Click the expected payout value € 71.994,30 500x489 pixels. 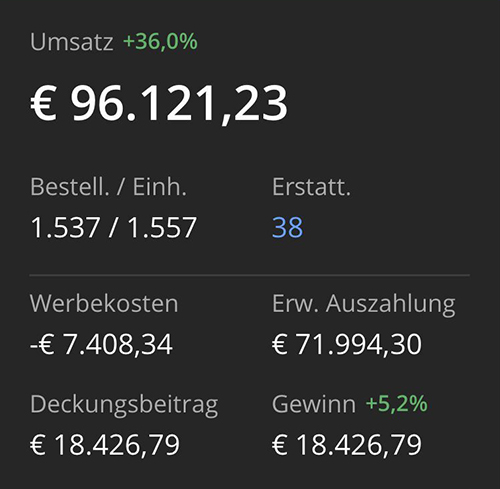(x=347, y=344)
